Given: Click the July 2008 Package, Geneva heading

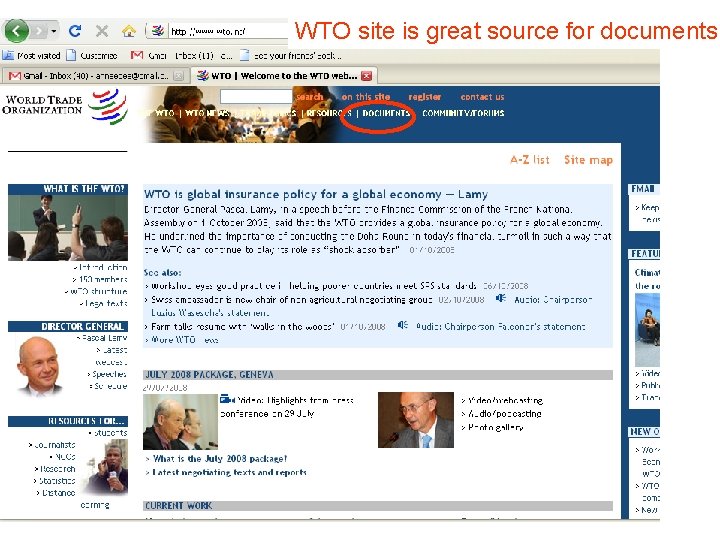Looking at the screenshot, I should coord(210,375).
